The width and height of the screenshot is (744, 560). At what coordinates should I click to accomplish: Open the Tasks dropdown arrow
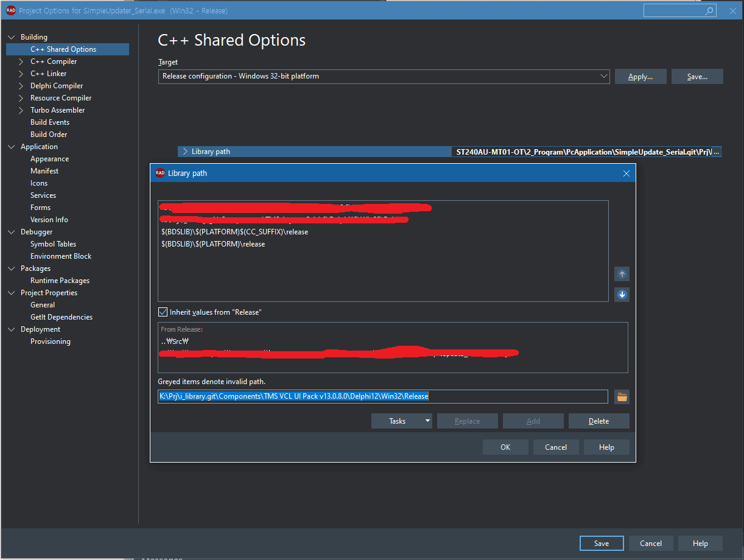coord(427,421)
